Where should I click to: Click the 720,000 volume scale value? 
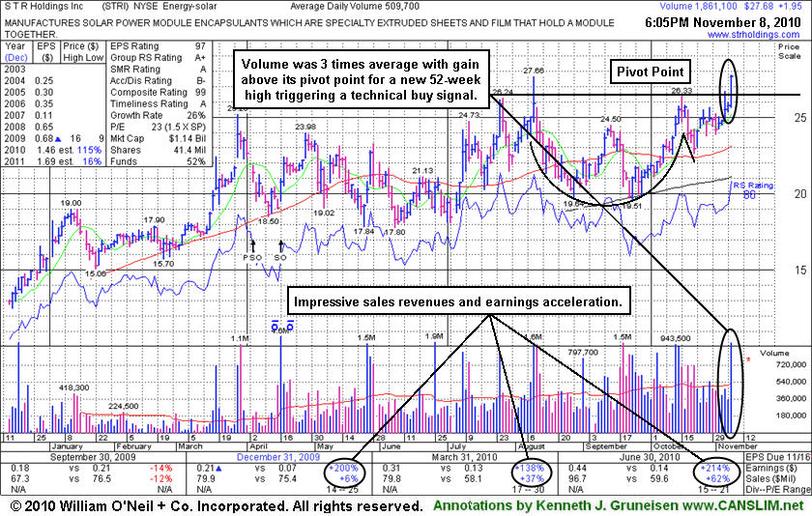[x=792, y=364]
